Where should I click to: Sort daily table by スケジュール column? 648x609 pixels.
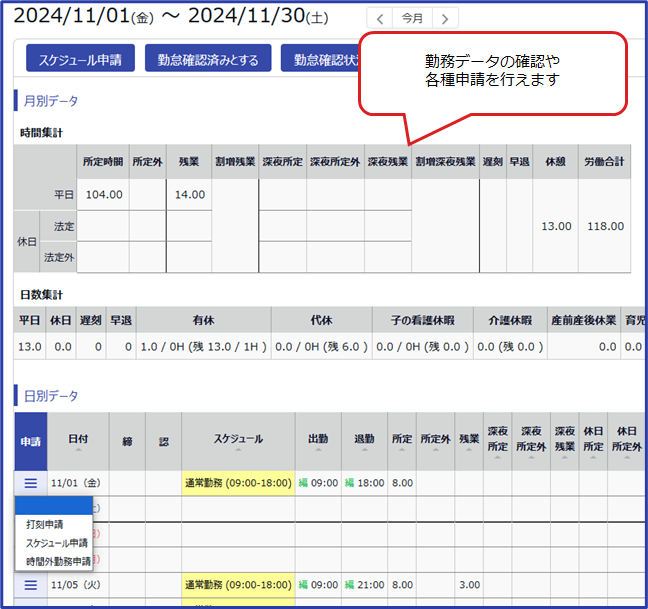coord(238,441)
